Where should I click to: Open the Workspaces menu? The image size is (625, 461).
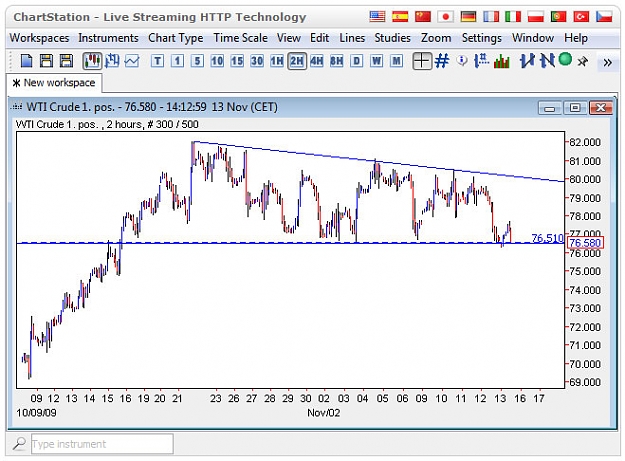[39, 38]
